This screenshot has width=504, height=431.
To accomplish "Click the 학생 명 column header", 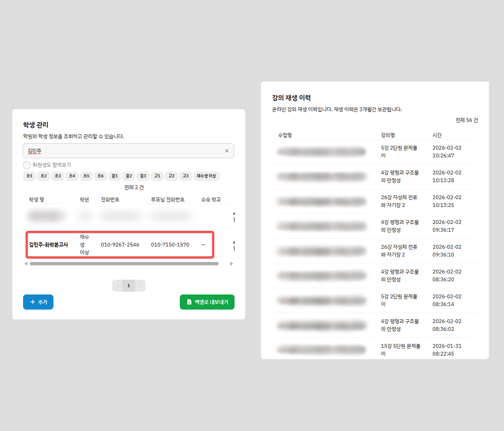I will [x=37, y=199].
